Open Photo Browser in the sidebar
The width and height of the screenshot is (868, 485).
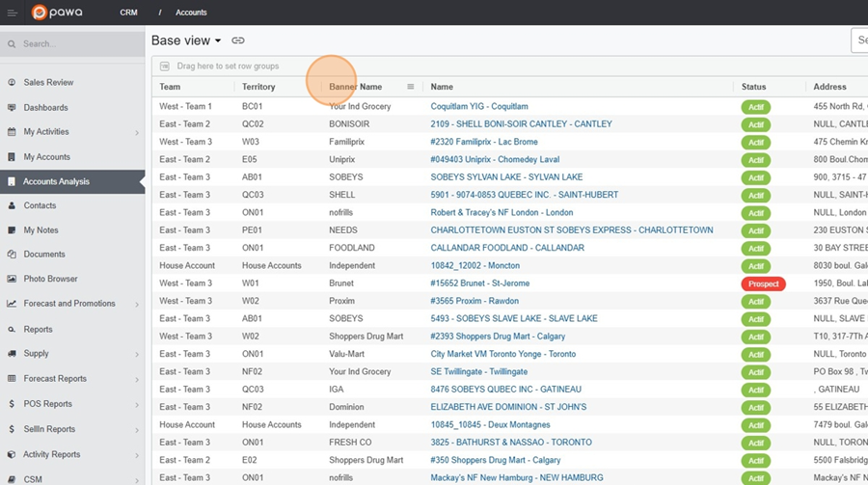pos(50,279)
